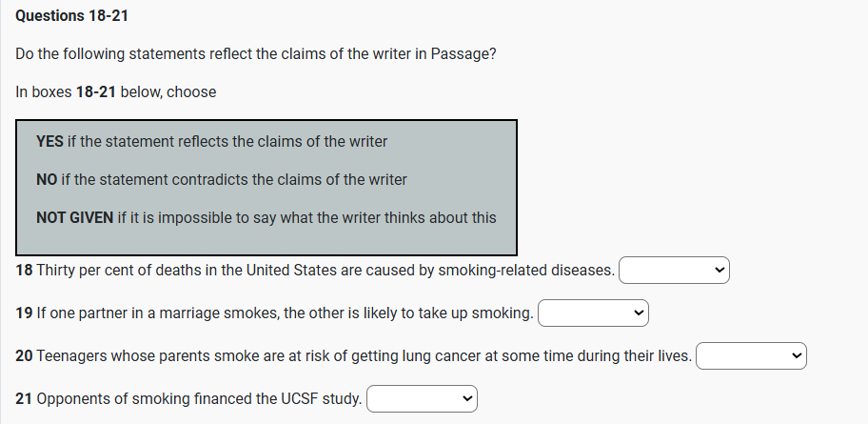Click the statement about a marriage partner smoking

(285, 313)
